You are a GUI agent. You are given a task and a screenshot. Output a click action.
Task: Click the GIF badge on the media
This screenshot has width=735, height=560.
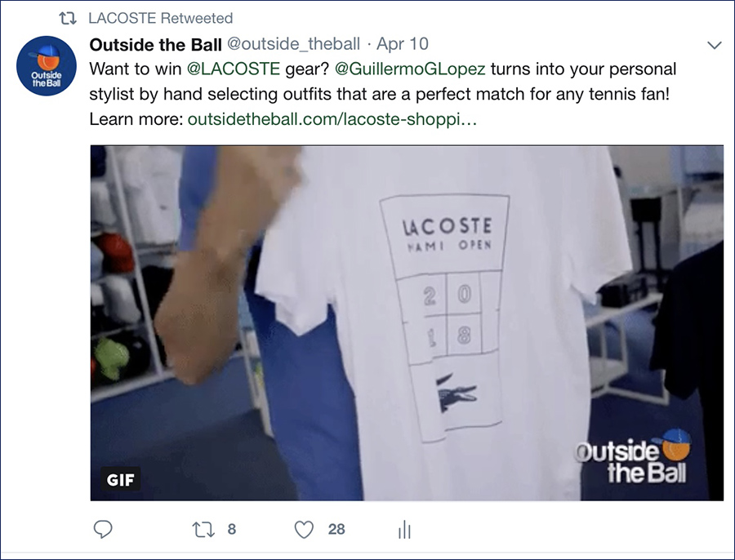[x=121, y=479]
